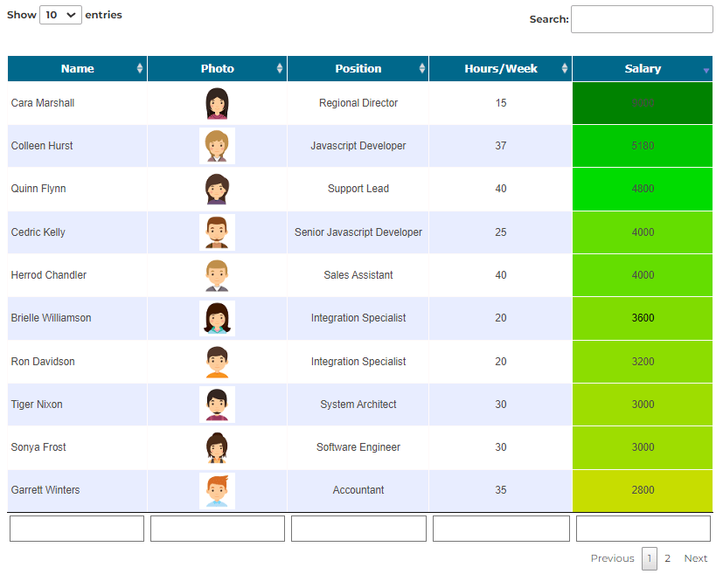Image resolution: width=723 pixels, height=588 pixels.
Task: Select Colleen Hurst's avatar image
Action: pyautogui.click(x=217, y=146)
